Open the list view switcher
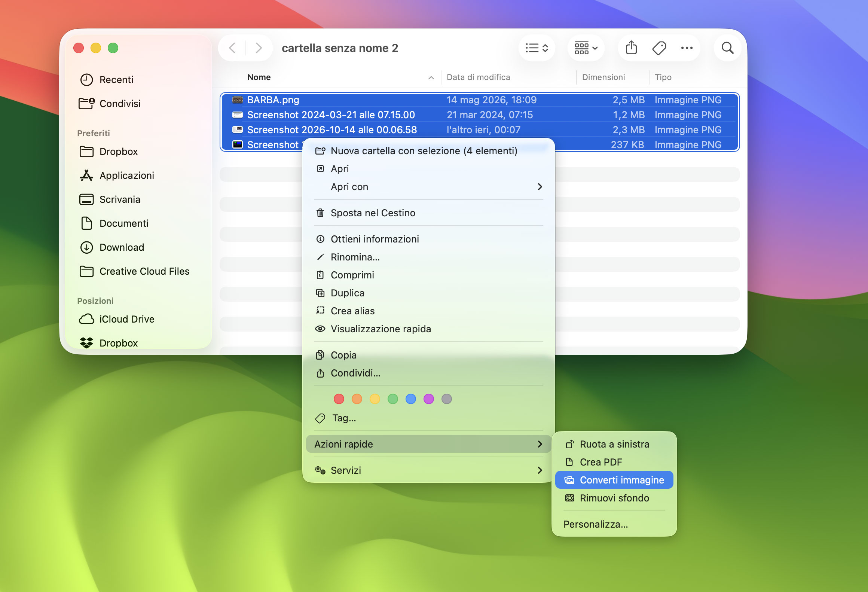Viewport: 868px width, 592px height. click(x=537, y=48)
